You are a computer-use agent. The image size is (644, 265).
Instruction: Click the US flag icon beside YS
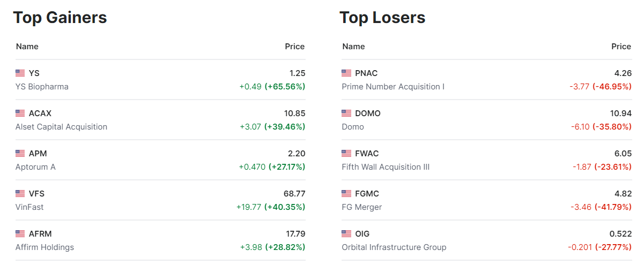point(20,73)
